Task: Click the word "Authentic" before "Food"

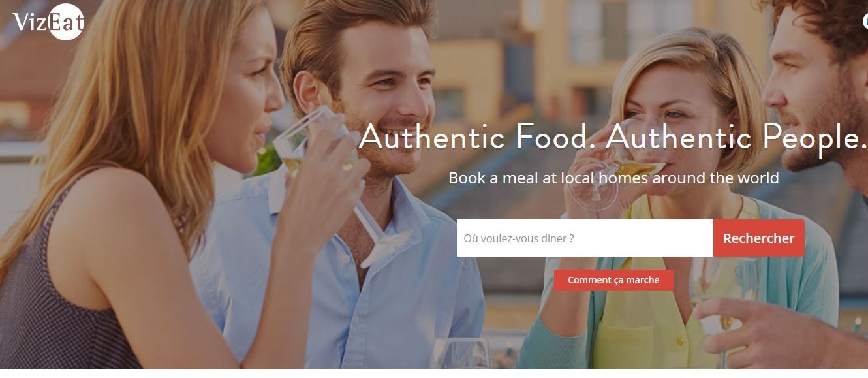Action: tap(431, 137)
